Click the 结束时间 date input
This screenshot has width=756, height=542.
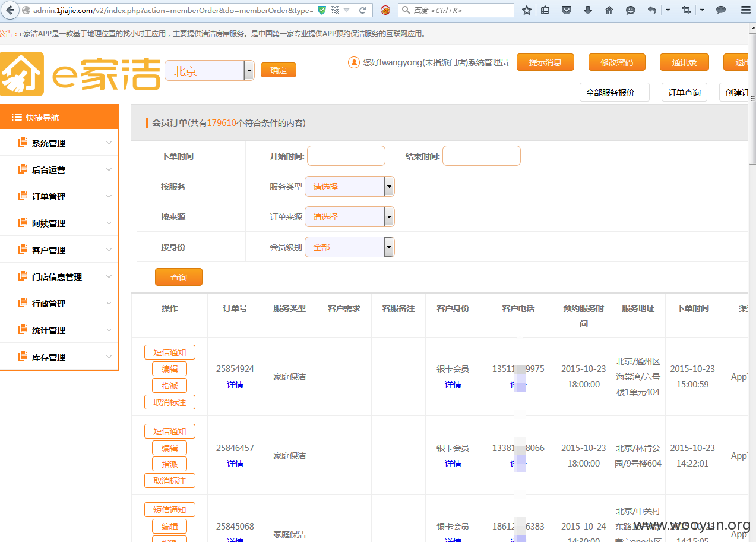482,156
